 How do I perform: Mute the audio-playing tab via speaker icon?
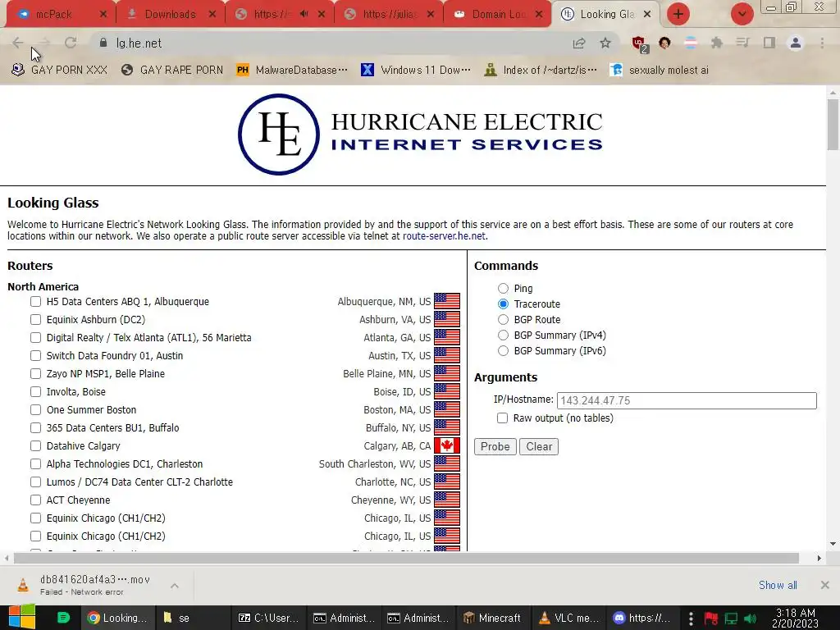click(x=304, y=14)
